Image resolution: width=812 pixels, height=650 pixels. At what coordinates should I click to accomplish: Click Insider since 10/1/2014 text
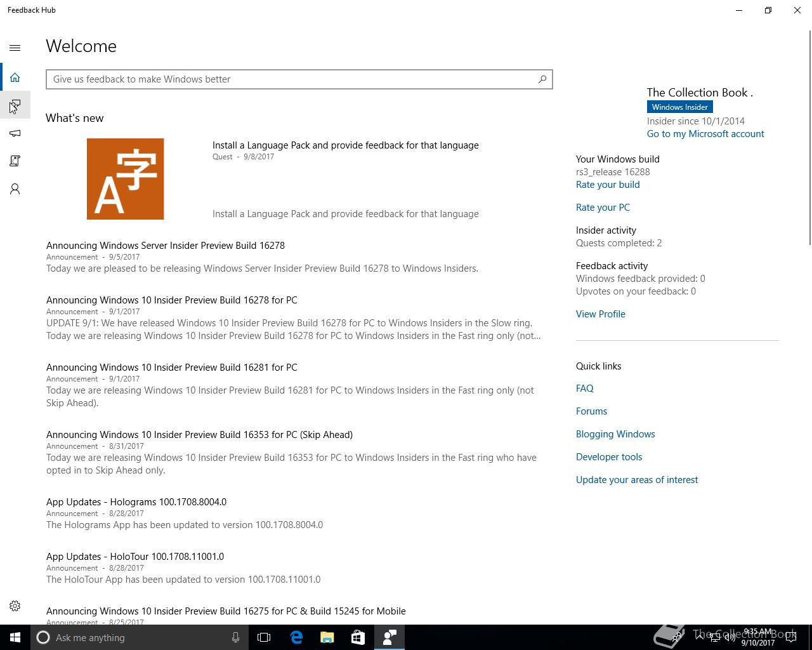pos(696,121)
